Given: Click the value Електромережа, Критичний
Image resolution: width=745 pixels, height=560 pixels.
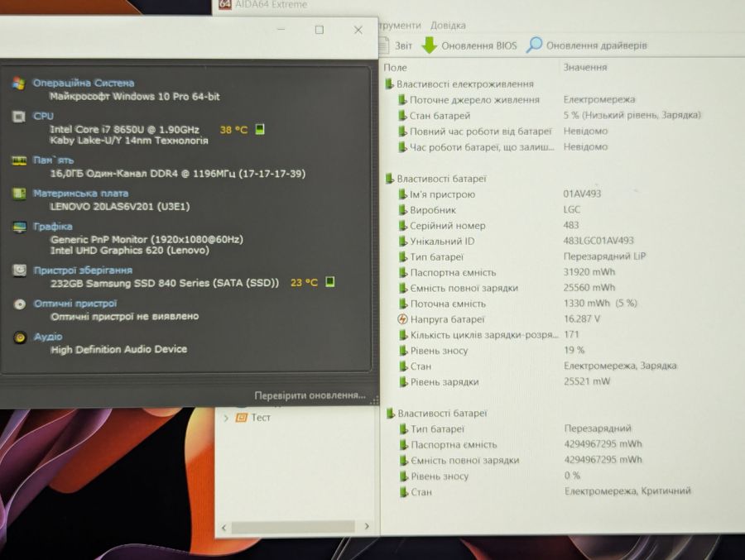Looking at the screenshot, I should coord(627,491).
